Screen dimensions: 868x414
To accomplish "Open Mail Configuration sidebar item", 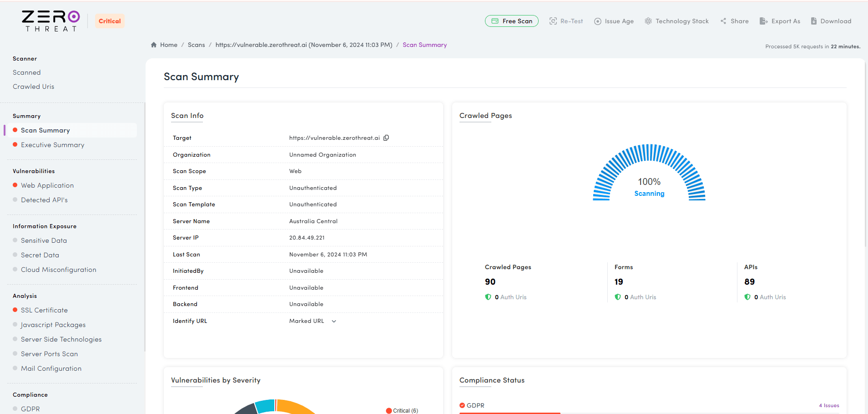I will coord(51,368).
